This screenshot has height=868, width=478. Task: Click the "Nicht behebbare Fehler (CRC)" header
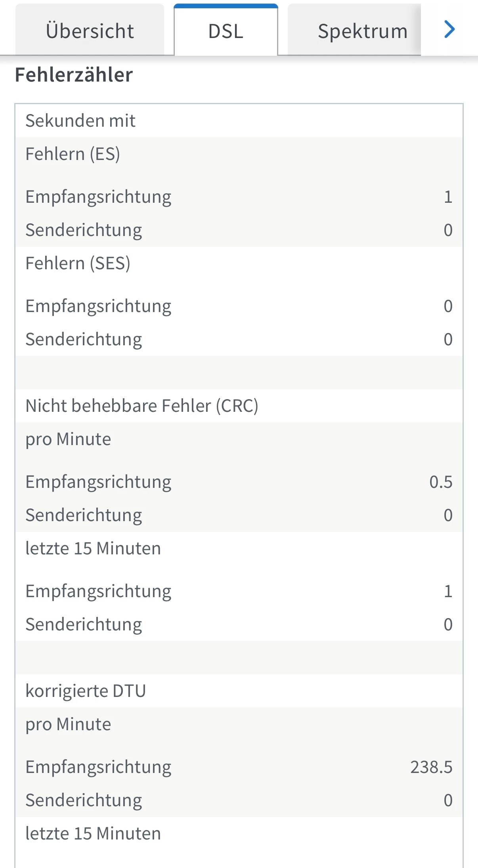coord(141,406)
